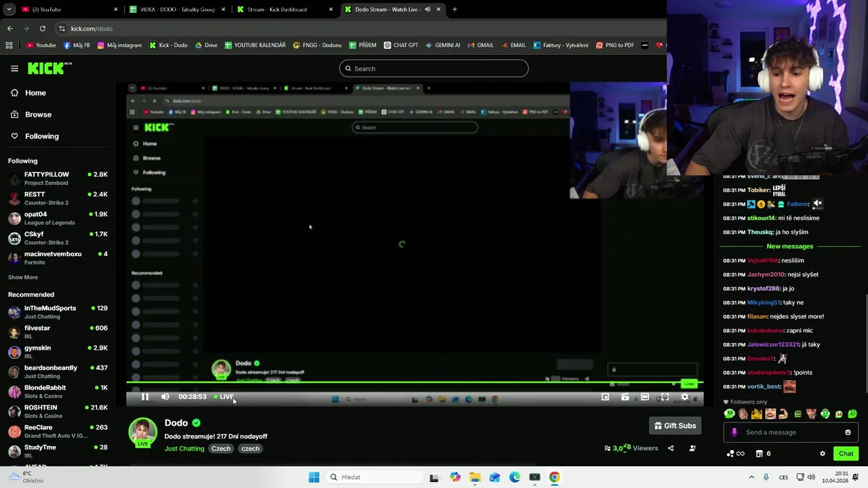Click the purple microphone chat icon

click(734, 432)
